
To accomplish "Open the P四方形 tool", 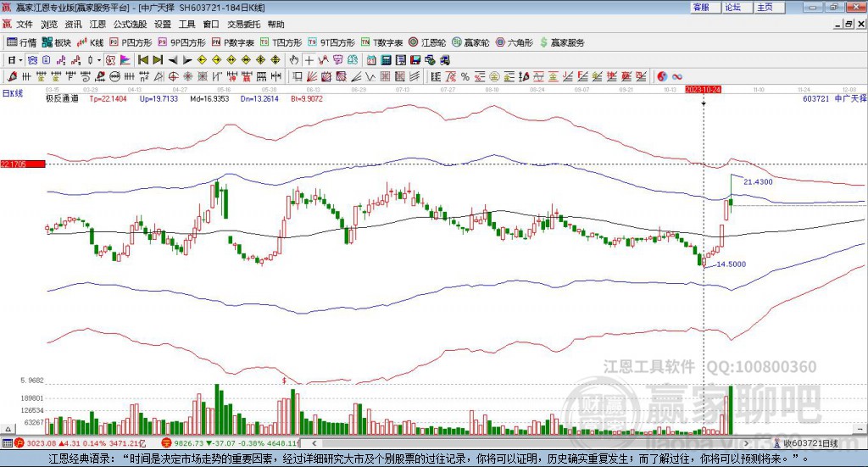I will tap(131, 42).
